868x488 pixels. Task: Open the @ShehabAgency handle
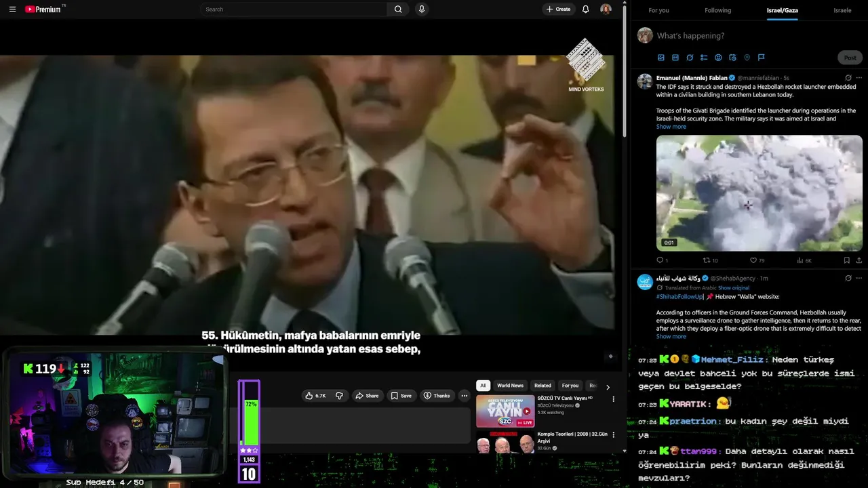click(734, 279)
